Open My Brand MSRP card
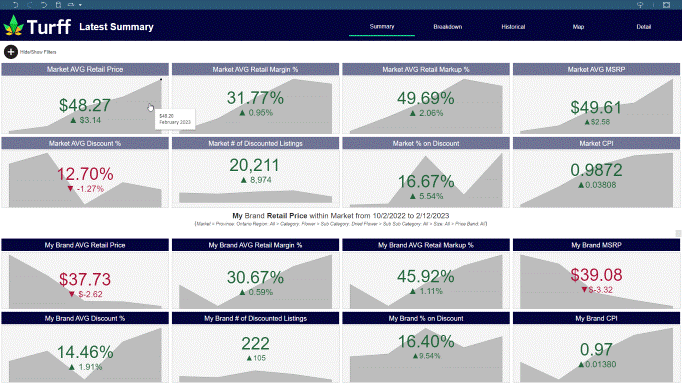The height and width of the screenshot is (384, 682). pyautogui.click(x=596, y=274)
